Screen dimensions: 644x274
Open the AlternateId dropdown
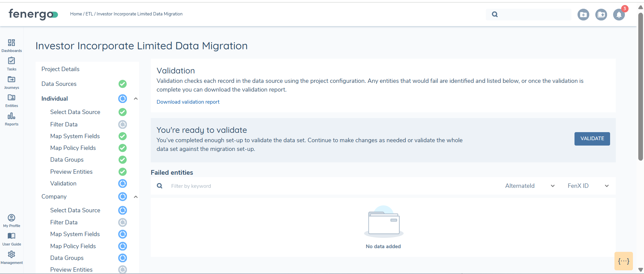tap(530, 186)
